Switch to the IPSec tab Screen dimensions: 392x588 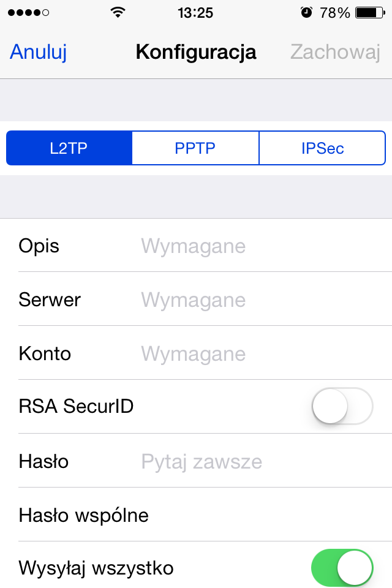pyautogui.click(x=322, y=148)
